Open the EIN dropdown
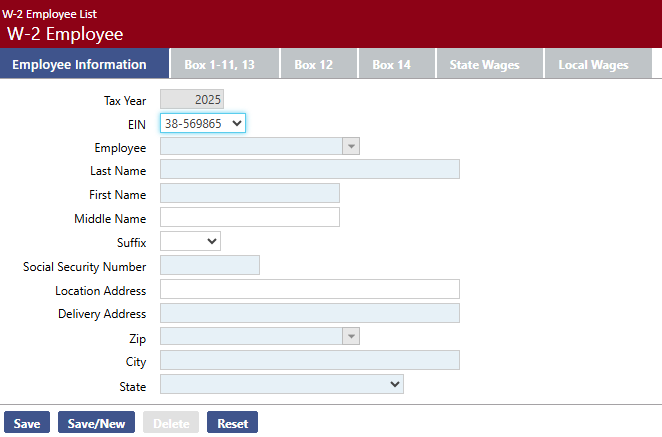The width and height of the screenshot is (662, 437). click(x=203, y=123)
